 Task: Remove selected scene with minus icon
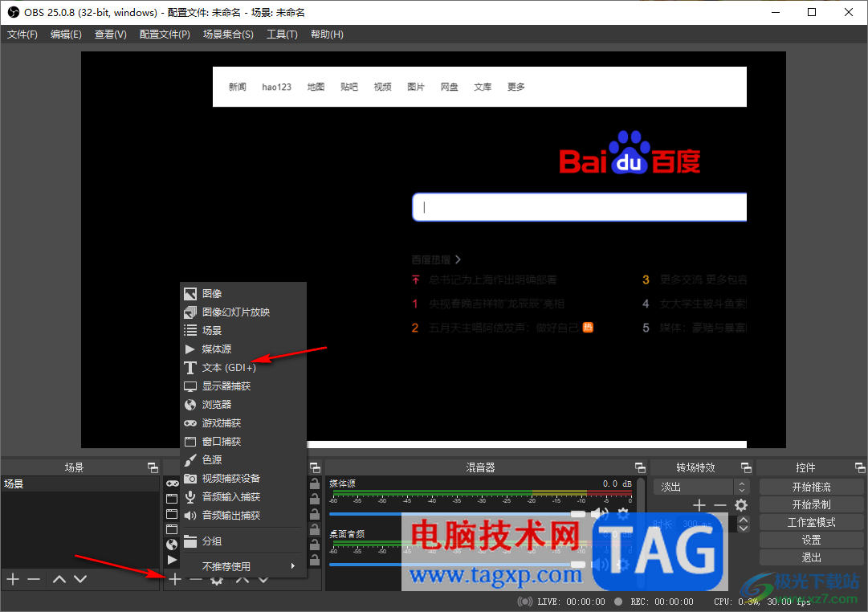tap(34, 579)
